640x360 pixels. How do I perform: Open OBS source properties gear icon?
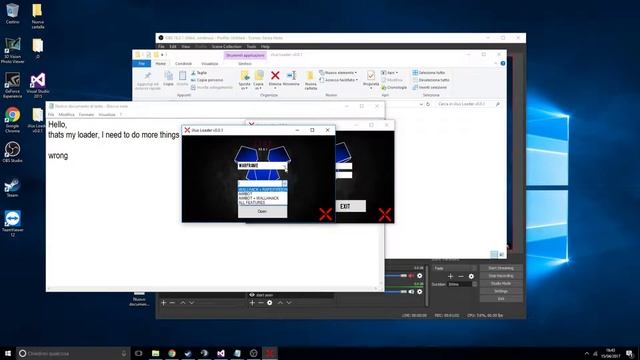click(x=269, y=303)
